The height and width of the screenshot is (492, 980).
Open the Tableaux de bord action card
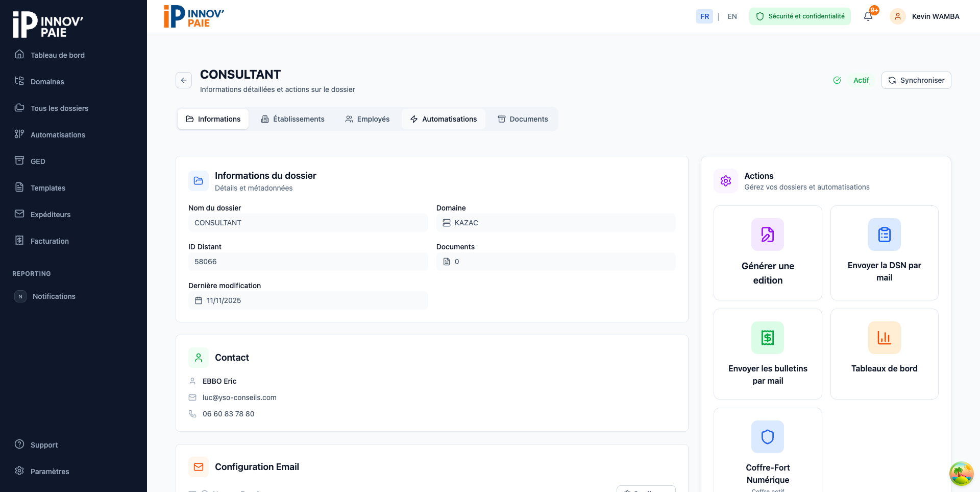[884, 354]
